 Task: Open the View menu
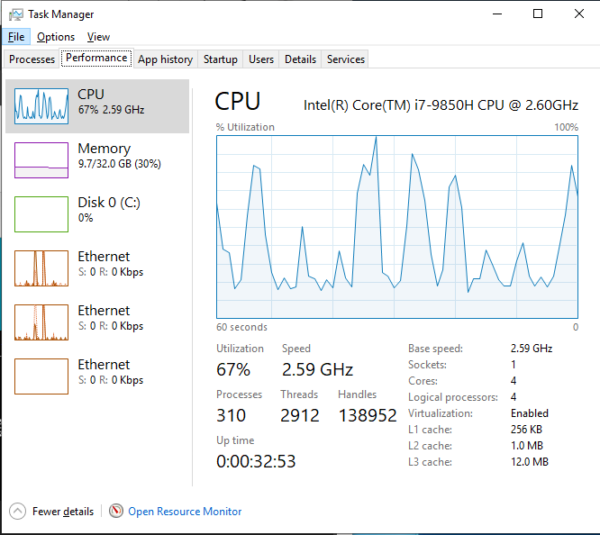coord(98,37)
